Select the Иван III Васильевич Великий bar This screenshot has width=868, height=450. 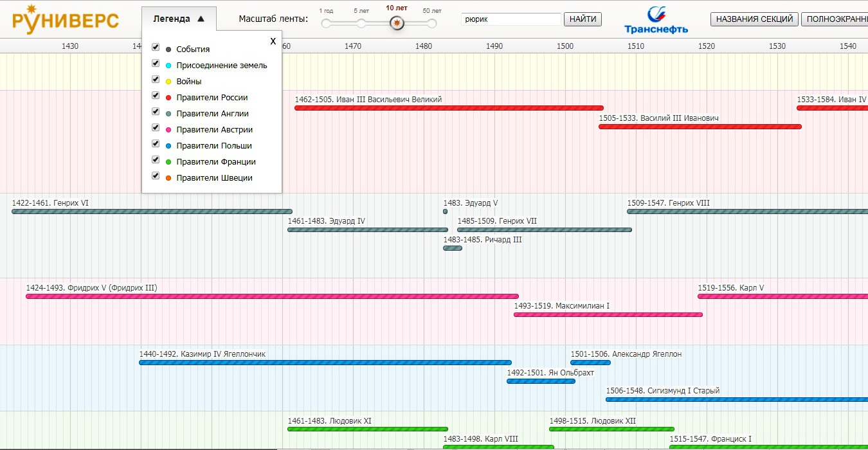(x=449, y=108)
